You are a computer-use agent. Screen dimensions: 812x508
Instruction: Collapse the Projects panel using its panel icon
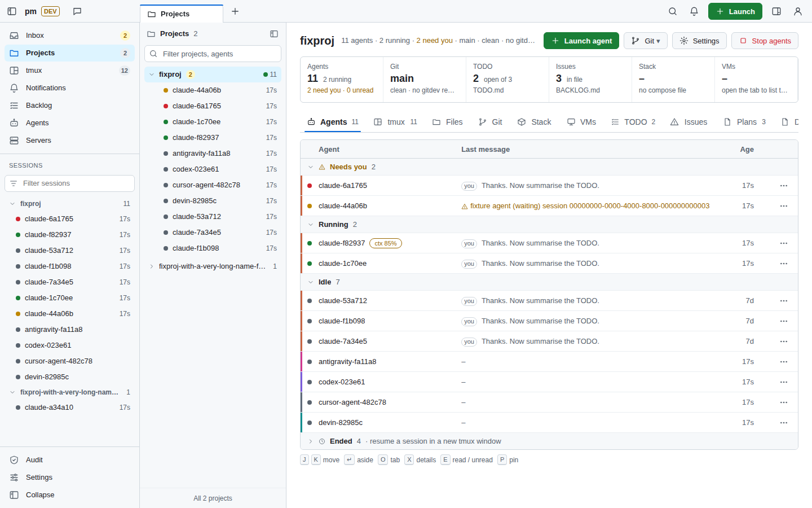274,34
